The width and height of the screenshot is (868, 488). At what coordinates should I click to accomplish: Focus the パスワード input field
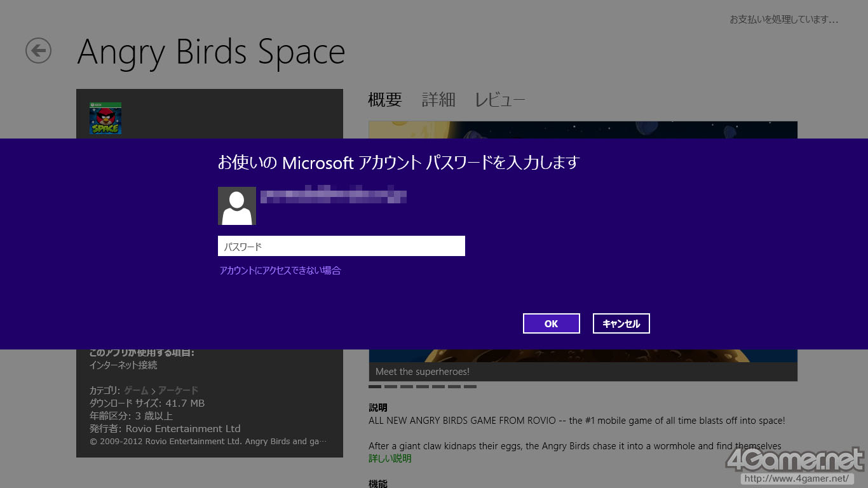341,246
